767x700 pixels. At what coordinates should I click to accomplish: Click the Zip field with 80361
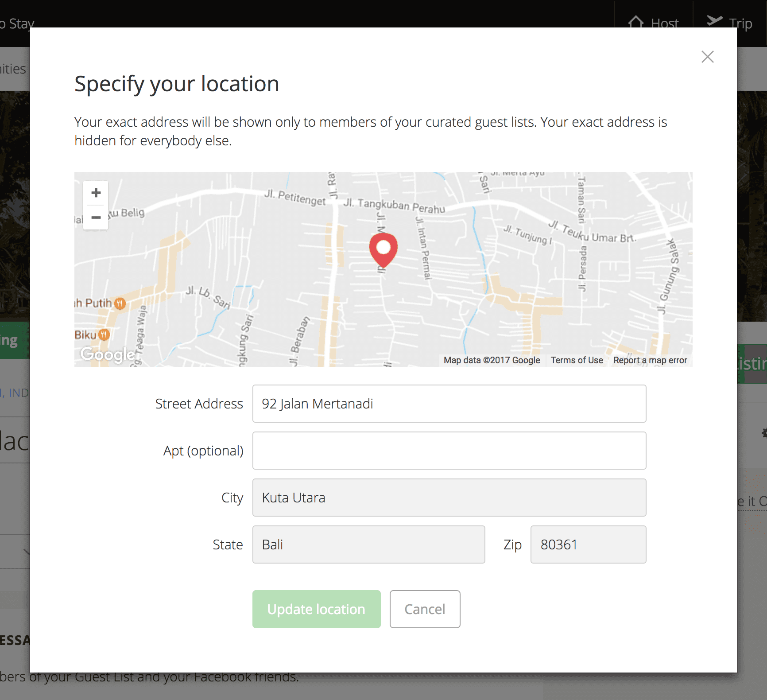[x=588, y=544]
